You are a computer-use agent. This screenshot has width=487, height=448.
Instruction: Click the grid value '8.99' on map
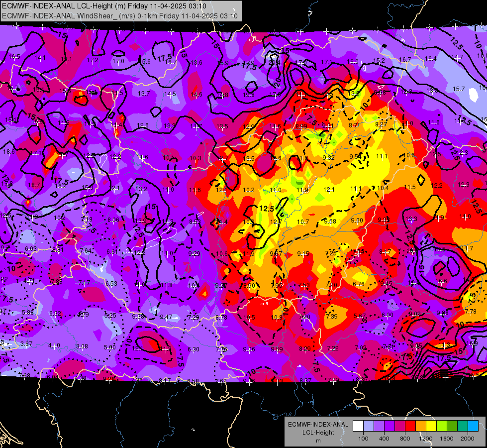[x=301, y=126]
